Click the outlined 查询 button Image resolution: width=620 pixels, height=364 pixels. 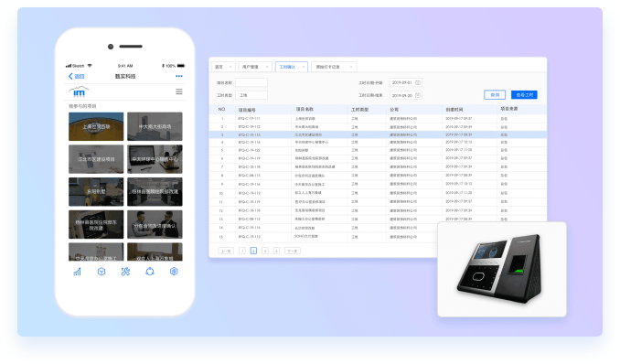coord(495,94)
